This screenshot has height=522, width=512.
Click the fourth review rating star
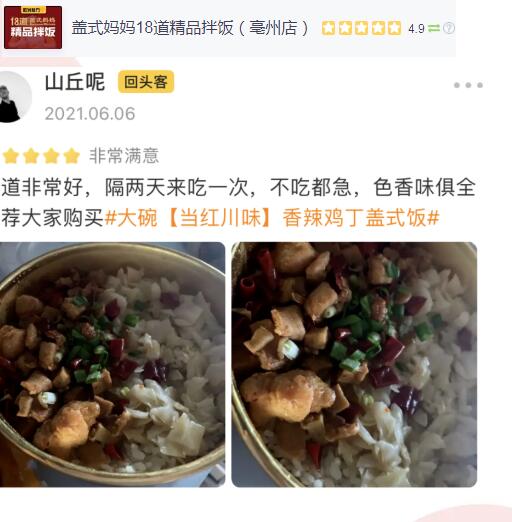tap(72, 156)
